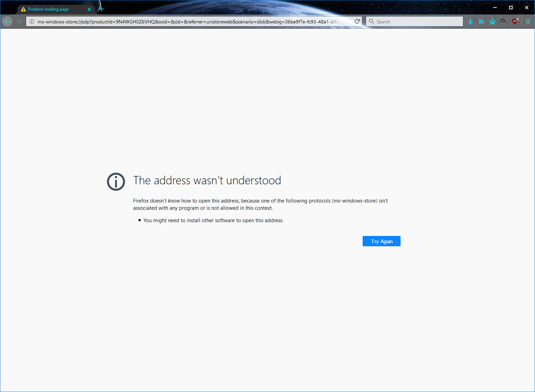Open the uBlock Origin shield icon
This screenshot has width=535, height=392.
click(515, 21)
